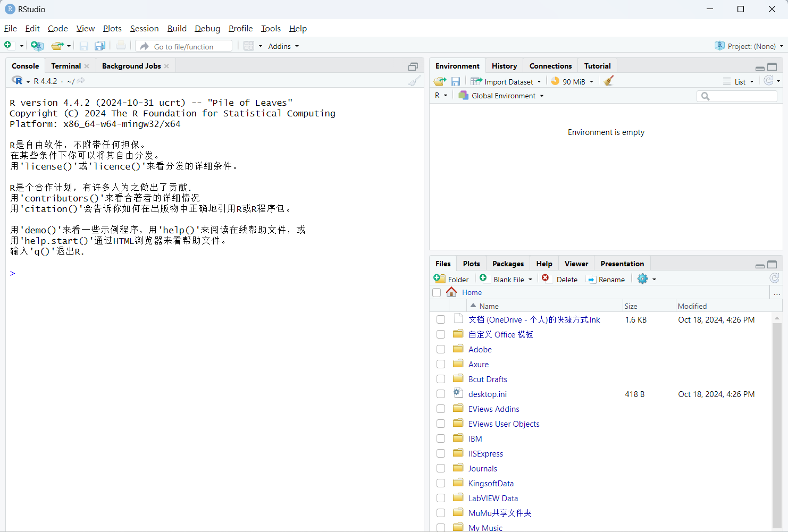Check the box for the Adobe folder
The image size is (788, 532).
tap(441, 349)
